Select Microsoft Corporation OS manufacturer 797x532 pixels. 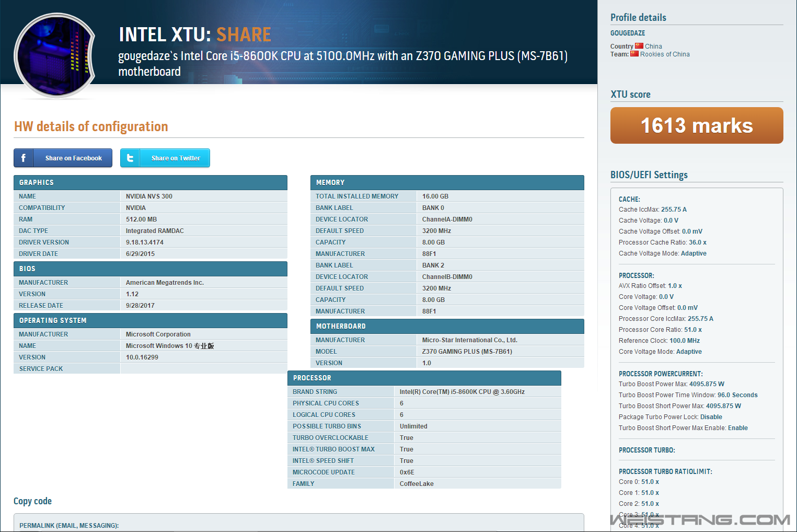point(158,334)
